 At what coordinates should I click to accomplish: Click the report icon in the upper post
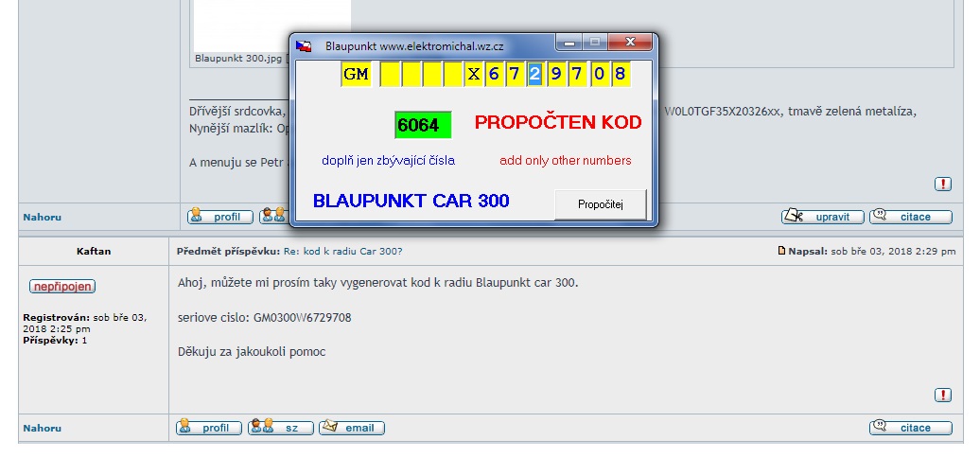(x=942, y=184)
